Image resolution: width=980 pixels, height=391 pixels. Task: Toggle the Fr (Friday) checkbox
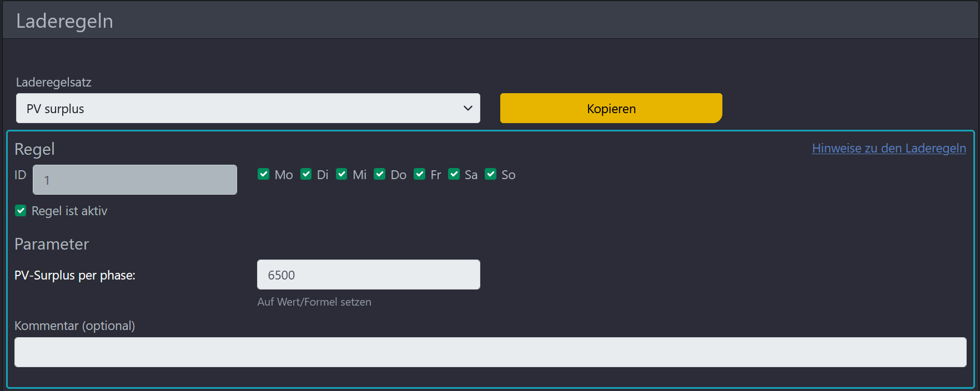pyautogui.click(x=420, y=174)
